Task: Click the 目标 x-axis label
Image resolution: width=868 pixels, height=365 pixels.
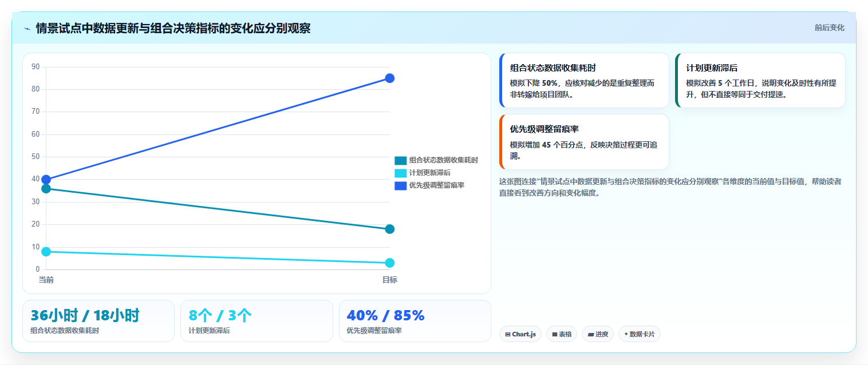Action: coord(390,280)
